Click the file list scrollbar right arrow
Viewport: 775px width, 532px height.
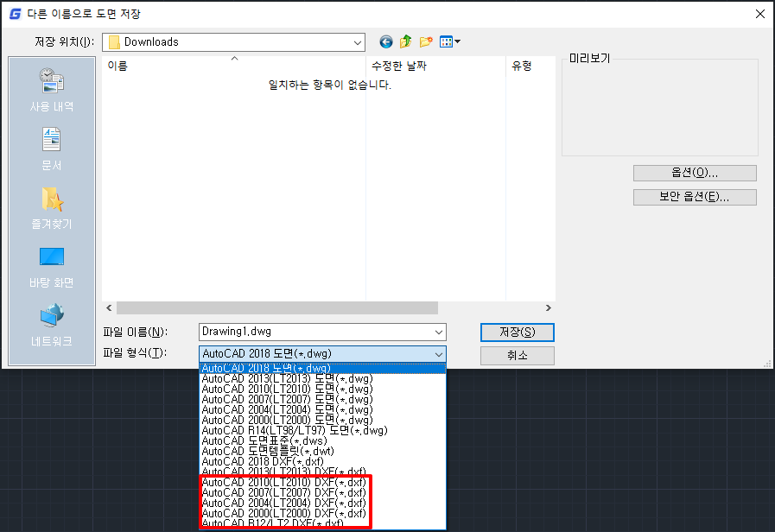tap(548, 308)
